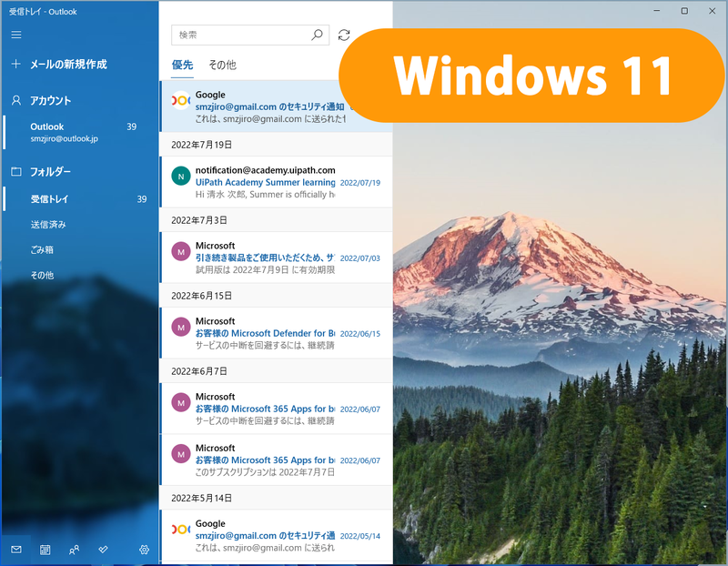The height and width of the screenshot is (566, 728).
Task: Open その他 folder in sidebar
Action: coord(42,276)
